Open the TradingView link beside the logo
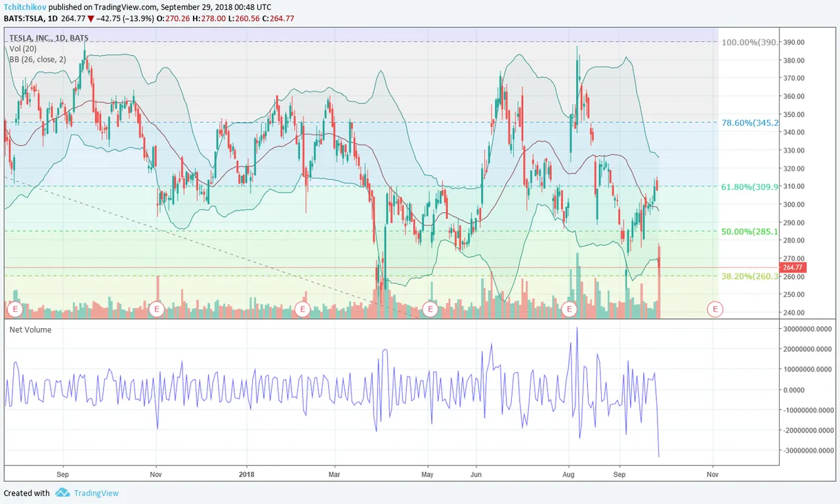Viewport: 840px width, 504px height. 96,493
